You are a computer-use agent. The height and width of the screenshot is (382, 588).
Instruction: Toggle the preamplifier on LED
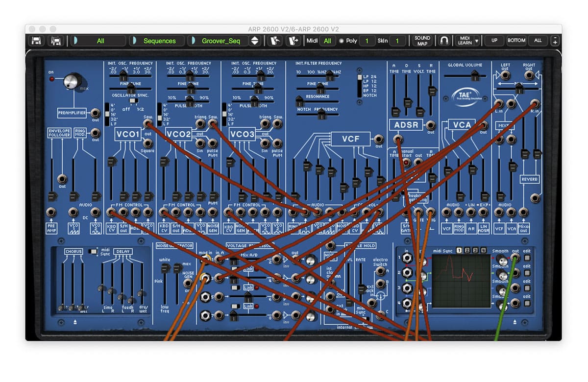coord(52,79)
